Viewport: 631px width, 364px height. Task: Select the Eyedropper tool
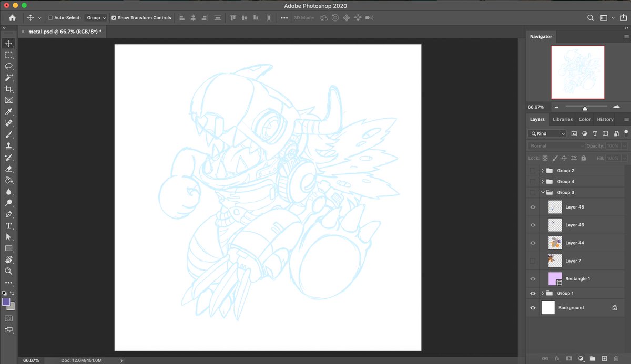tap(8, 112)
